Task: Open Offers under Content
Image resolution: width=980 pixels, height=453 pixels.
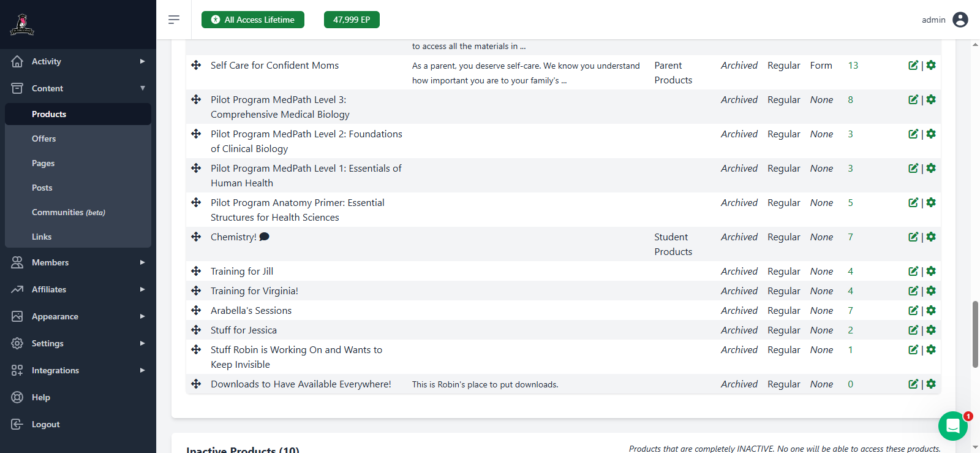Action: click(x=44, y=139)
